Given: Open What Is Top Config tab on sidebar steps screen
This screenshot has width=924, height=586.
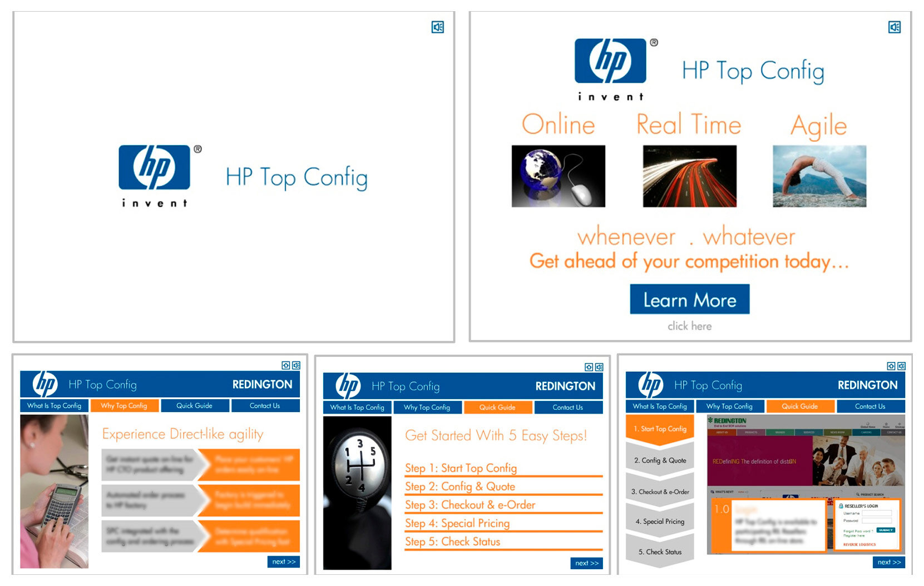Looking at the screenshot, I should 660,406.
